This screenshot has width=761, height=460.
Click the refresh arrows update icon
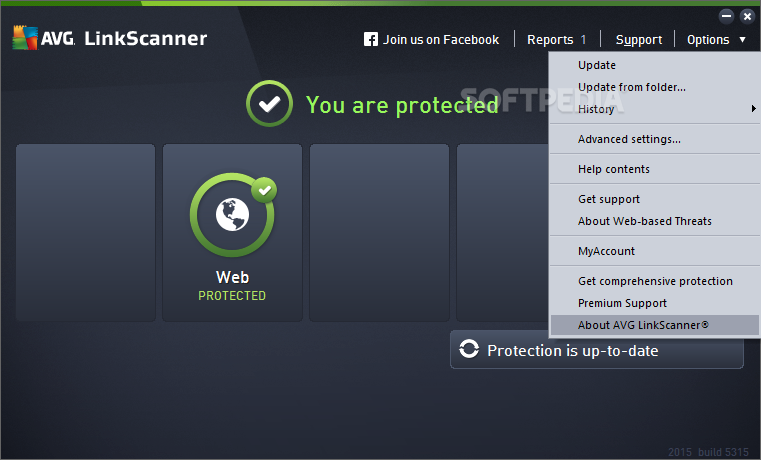tap(469, 349)
